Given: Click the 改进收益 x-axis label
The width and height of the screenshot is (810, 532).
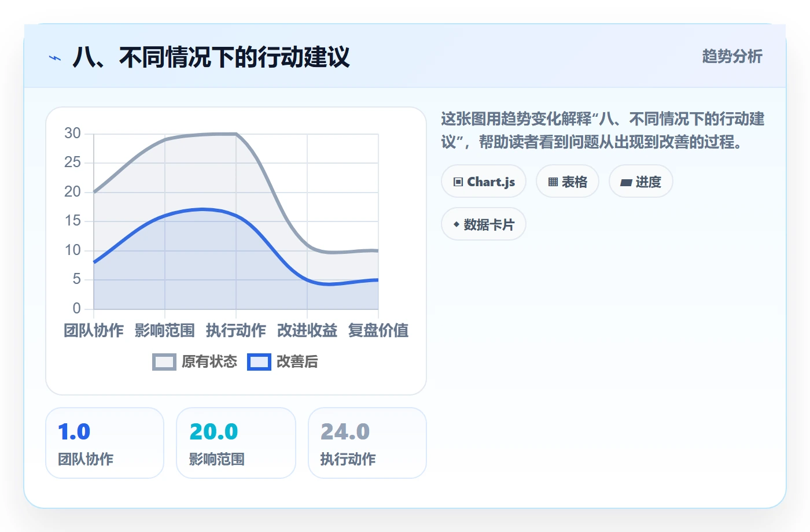Looking at the screenshot, I should pyautogui.click(x=307, y=330).
